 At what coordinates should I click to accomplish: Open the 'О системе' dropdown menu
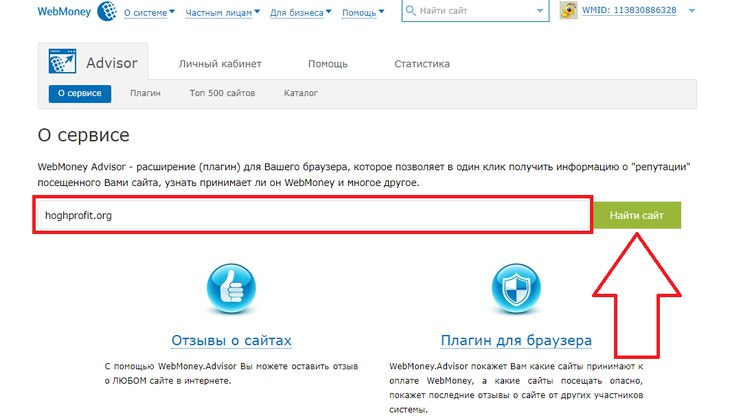click(x=149, y=13)
